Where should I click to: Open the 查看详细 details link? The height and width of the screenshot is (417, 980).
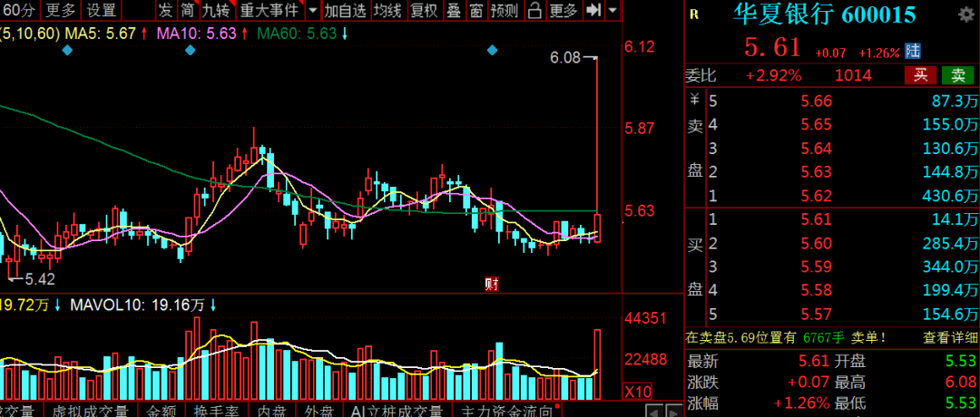click(x=950, y=337)
